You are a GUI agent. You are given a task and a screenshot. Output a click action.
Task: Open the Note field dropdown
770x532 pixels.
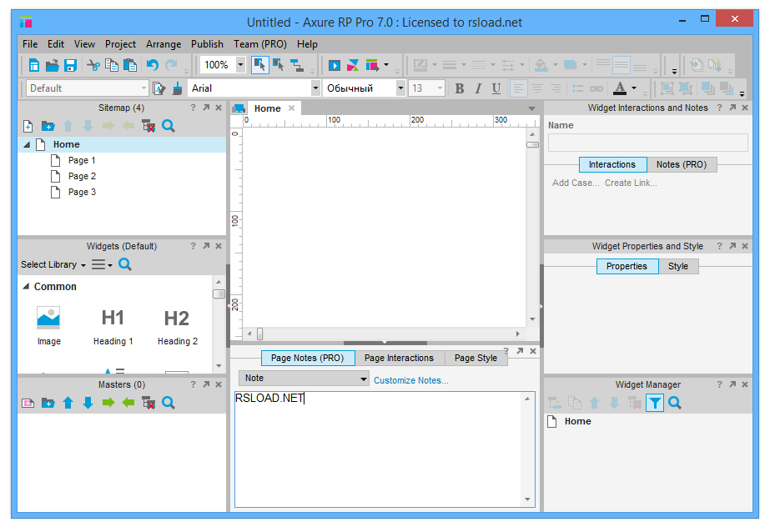pyautogui.click(x=364, y=379)
